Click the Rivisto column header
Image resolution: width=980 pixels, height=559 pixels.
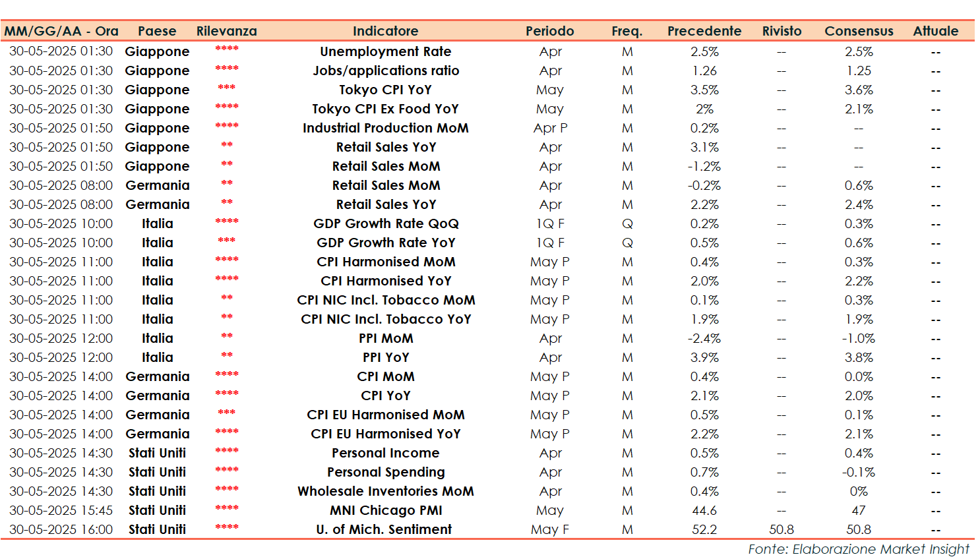click(781, 31)
